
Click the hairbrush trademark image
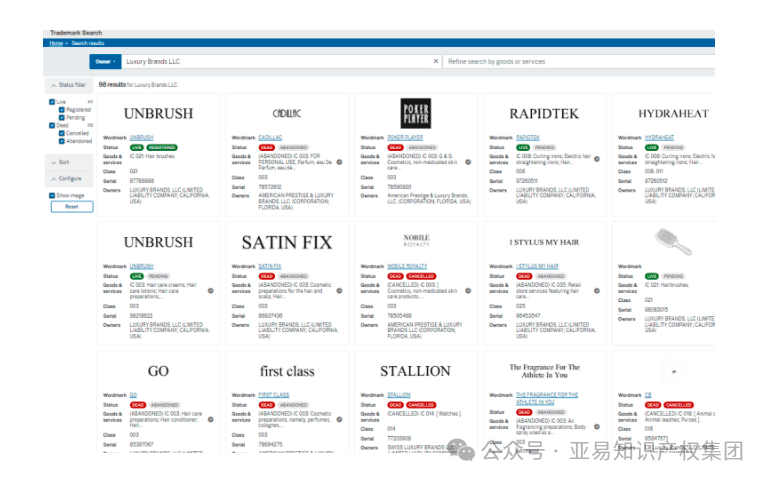(x=673, y=242)
